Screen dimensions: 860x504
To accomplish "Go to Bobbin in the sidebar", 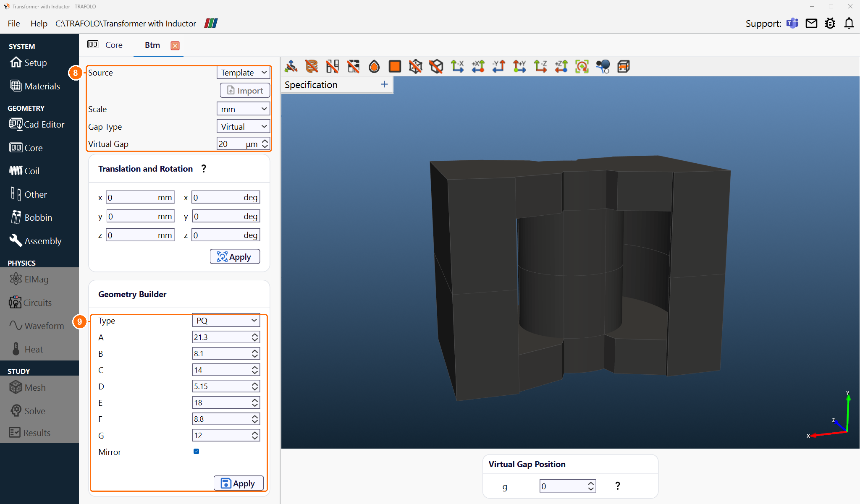I will (x=32, y=217).
